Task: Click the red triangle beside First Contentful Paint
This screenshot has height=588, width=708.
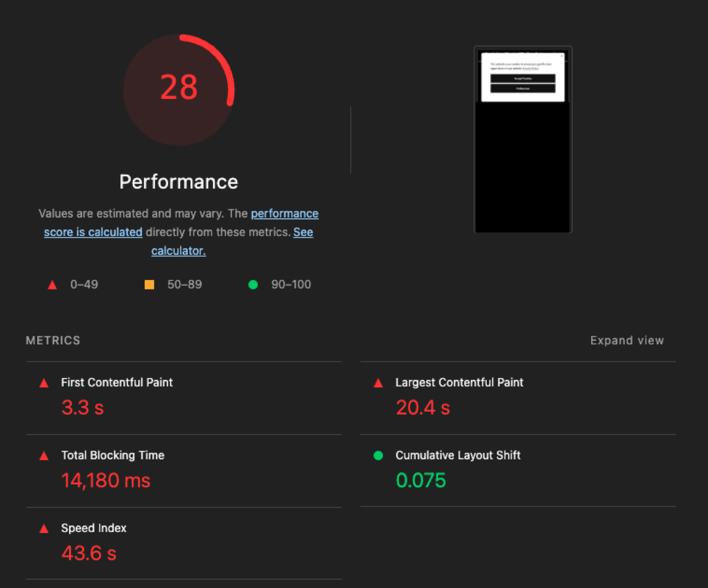Action: [x=44, y=382]
